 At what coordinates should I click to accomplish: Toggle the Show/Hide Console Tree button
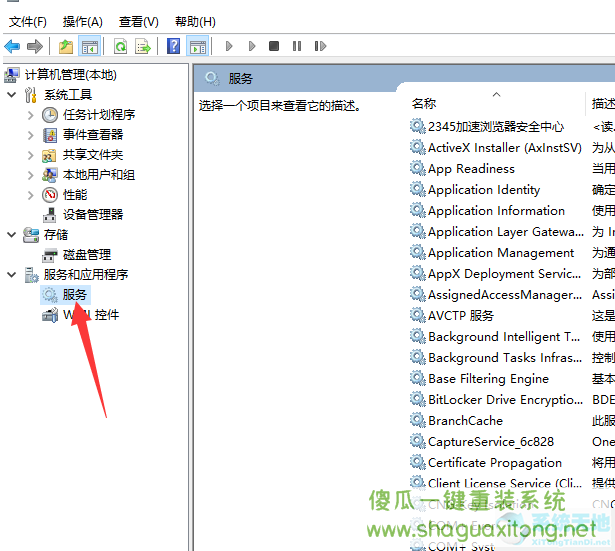click(x=89, y=46)
